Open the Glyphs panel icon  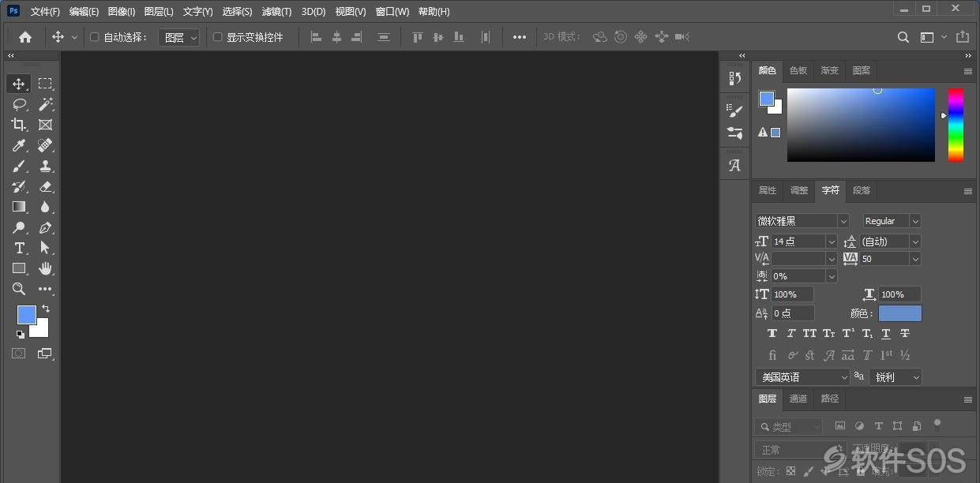[735, 166]
